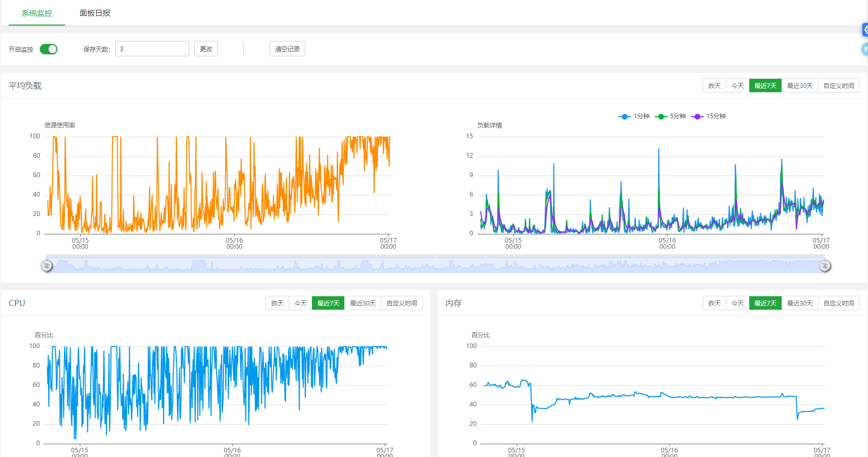Viewport: 868px width, 457px height.
Task: Toggle the 15分钟 legend series
Action: (708, 116)
